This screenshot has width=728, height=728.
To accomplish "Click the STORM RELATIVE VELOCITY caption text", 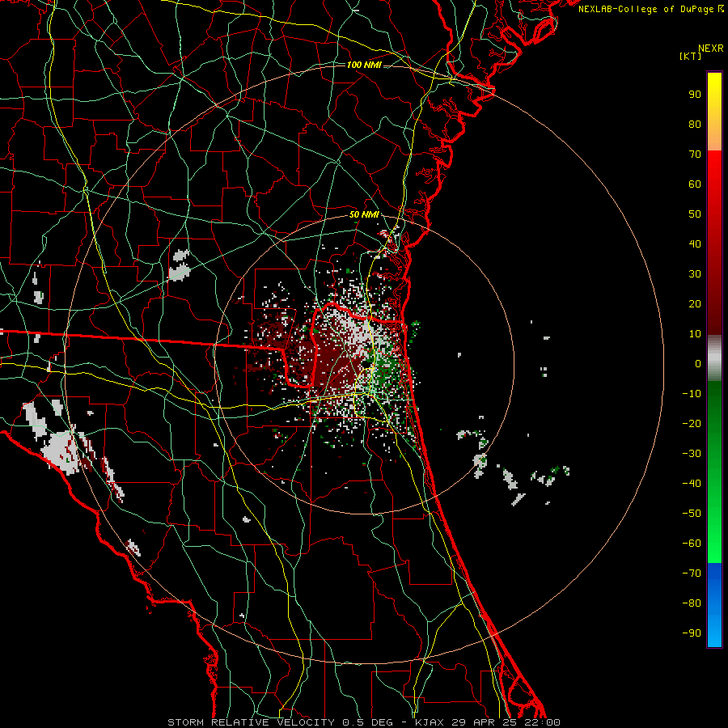I will pyautogui.click(x=251, y=722).
